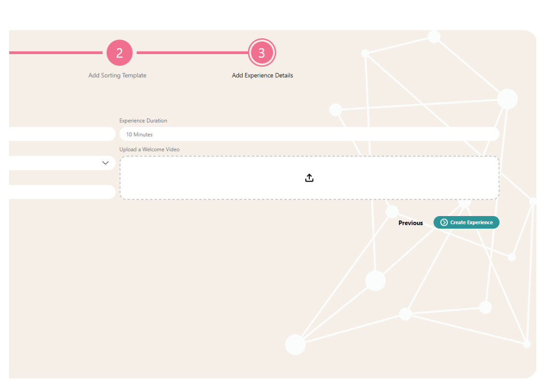Screen dimensions: 546x392
Task: Click the empty input field below the dropdown
Action: click(x=62, y=192)
